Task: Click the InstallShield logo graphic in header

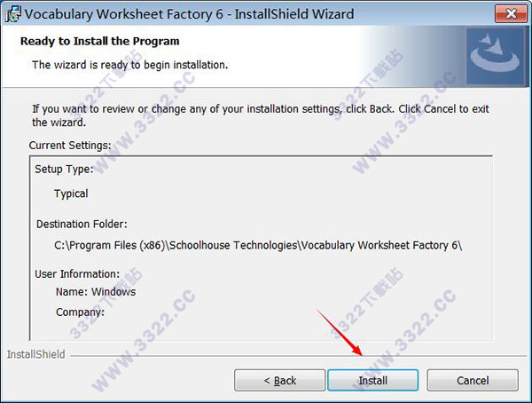Action: pyautogui.click(x=495, y=56)
